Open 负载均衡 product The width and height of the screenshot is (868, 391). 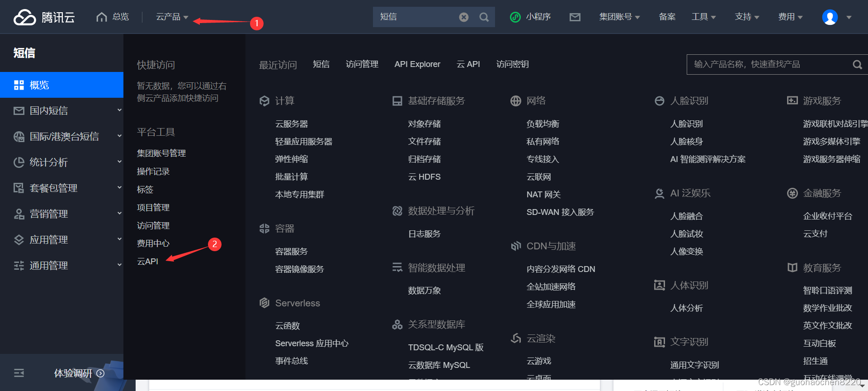[x=543, y=124]
